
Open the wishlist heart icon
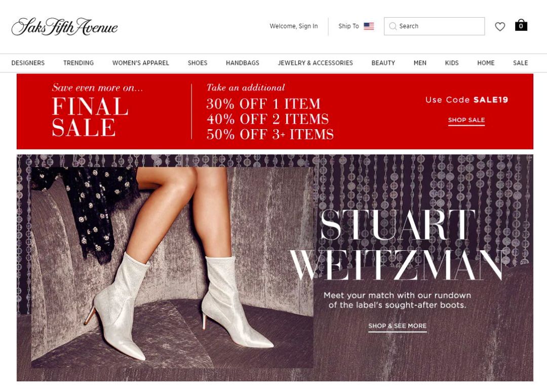[499, 26]
